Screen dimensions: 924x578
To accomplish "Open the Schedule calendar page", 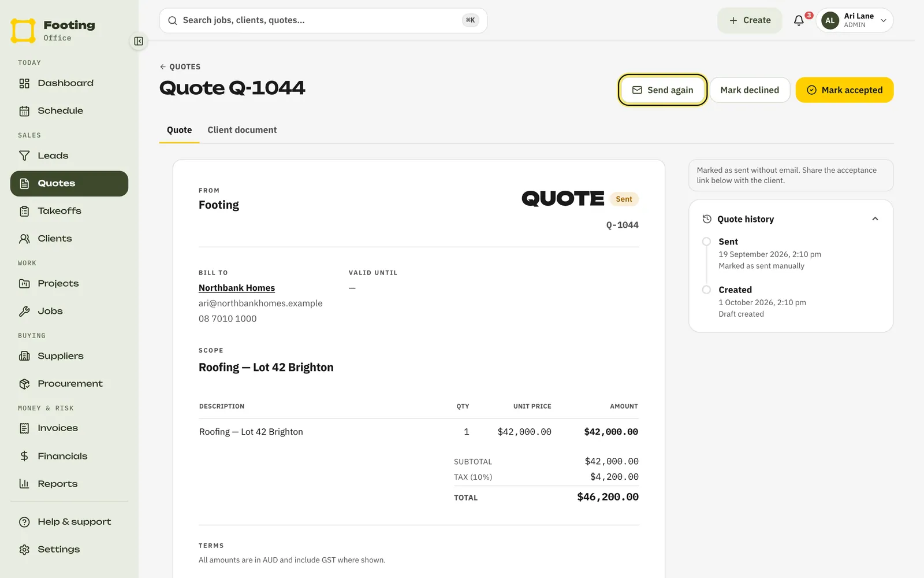I will point(69,111).
